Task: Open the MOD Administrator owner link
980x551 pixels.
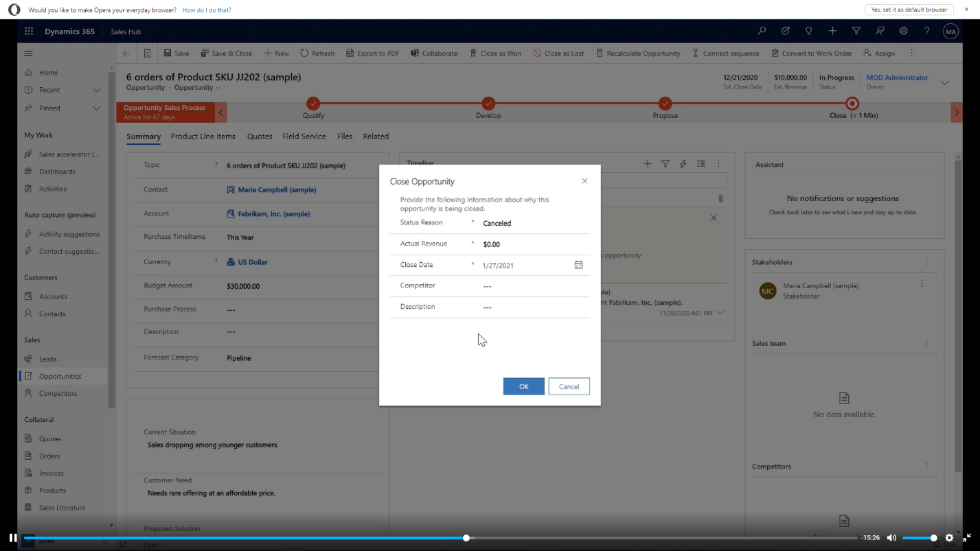Action: point(897,78)
